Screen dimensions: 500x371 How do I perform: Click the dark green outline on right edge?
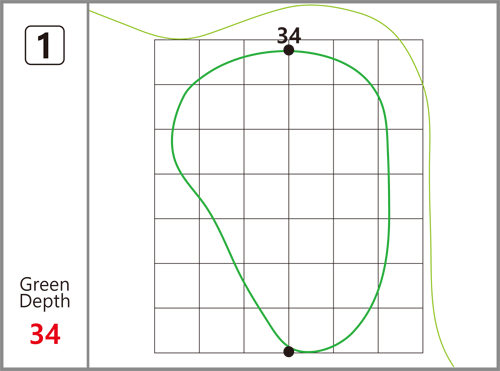coord(389,200)
